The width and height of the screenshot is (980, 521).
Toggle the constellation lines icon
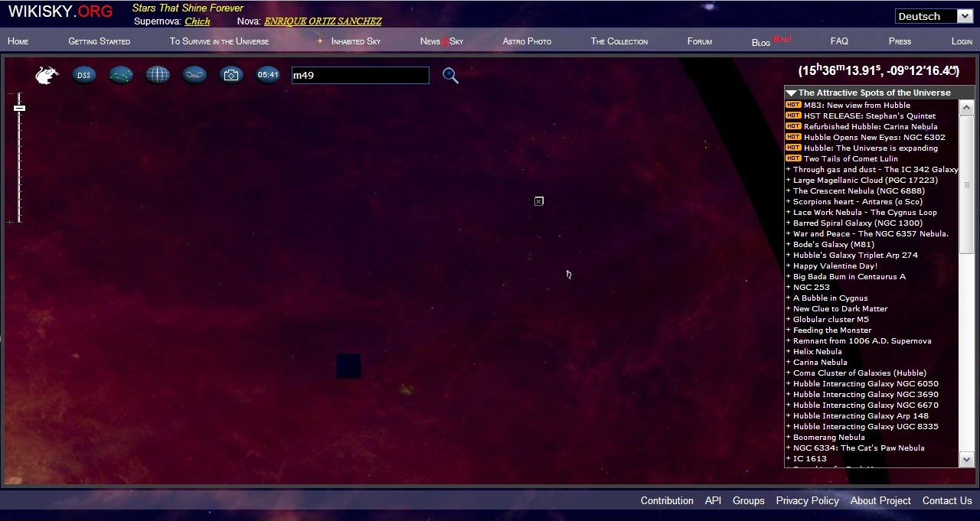click(121, 75)
